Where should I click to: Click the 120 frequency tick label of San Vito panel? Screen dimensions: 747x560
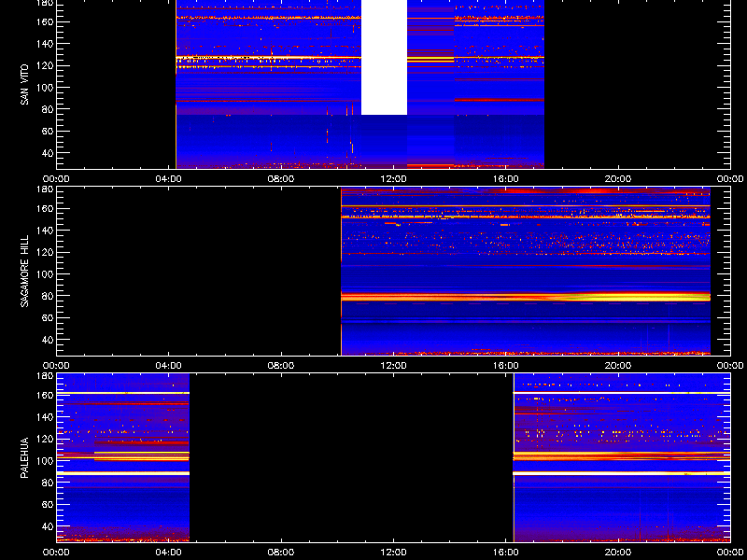click(x=45, y=65)
